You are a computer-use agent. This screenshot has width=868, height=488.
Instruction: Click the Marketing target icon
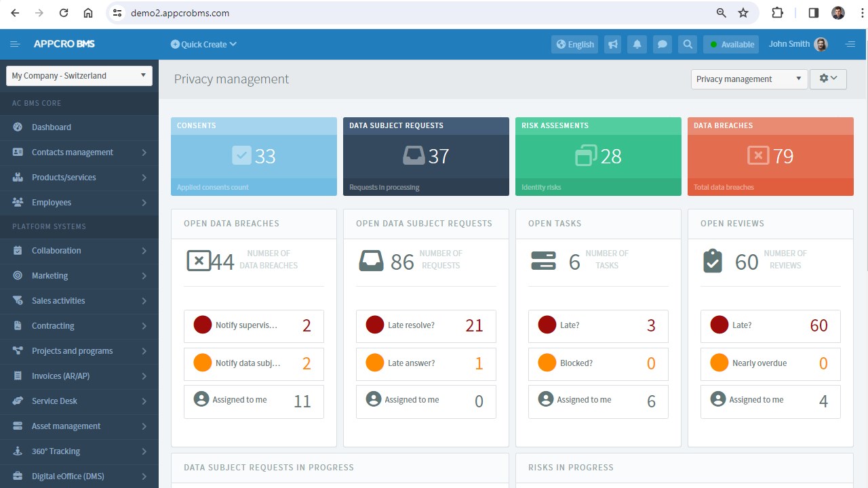[x=18, y=275]
